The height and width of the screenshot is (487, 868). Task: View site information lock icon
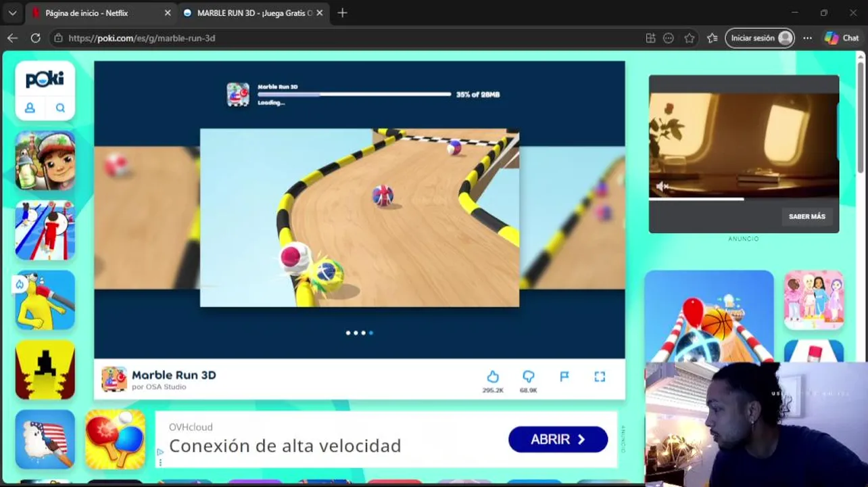click(58, 38)
